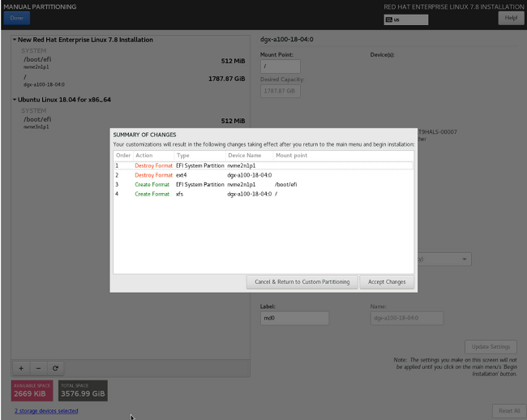Click the Label input field

click(294, 319)
